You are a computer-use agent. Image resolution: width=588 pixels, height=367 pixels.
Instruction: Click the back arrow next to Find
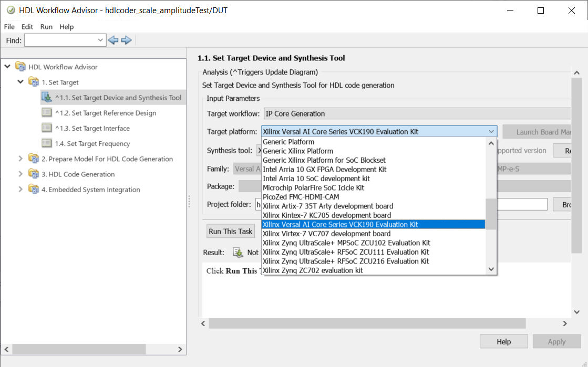click(x=113, y=40)
